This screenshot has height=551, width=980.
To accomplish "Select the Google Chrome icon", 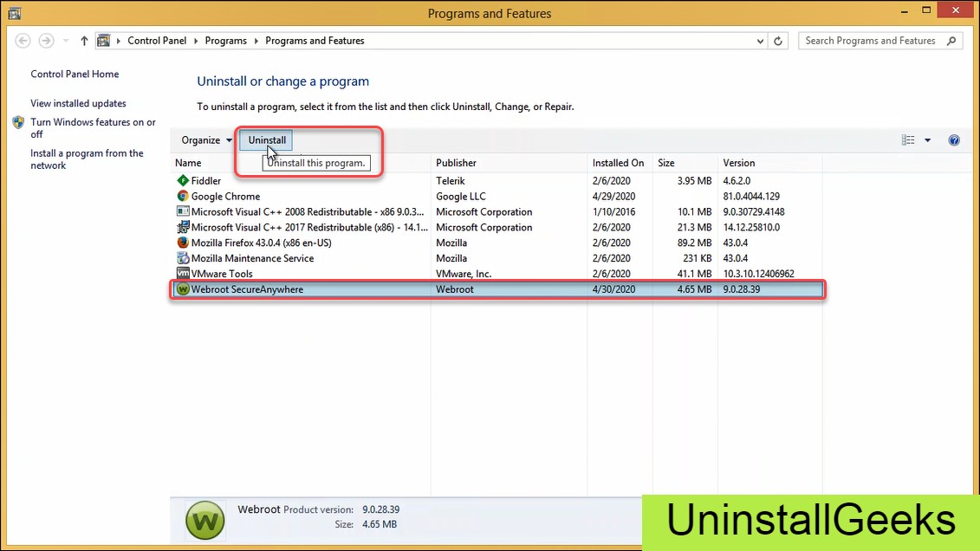I will coord(183,196).
